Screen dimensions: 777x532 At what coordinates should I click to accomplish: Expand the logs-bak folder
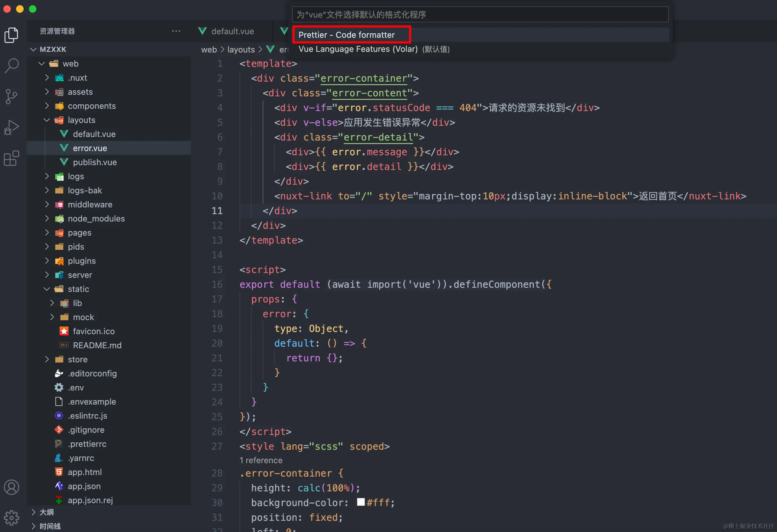[47, 190]
